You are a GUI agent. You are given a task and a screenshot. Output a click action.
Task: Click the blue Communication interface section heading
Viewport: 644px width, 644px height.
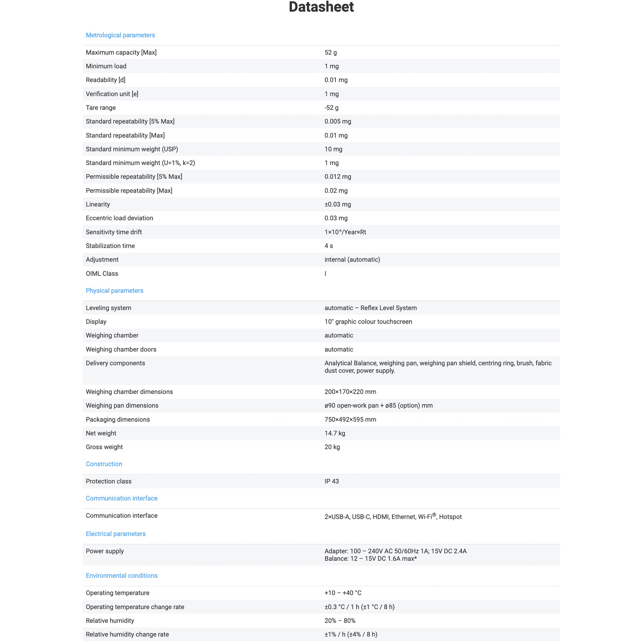click(x=121, y=498)
